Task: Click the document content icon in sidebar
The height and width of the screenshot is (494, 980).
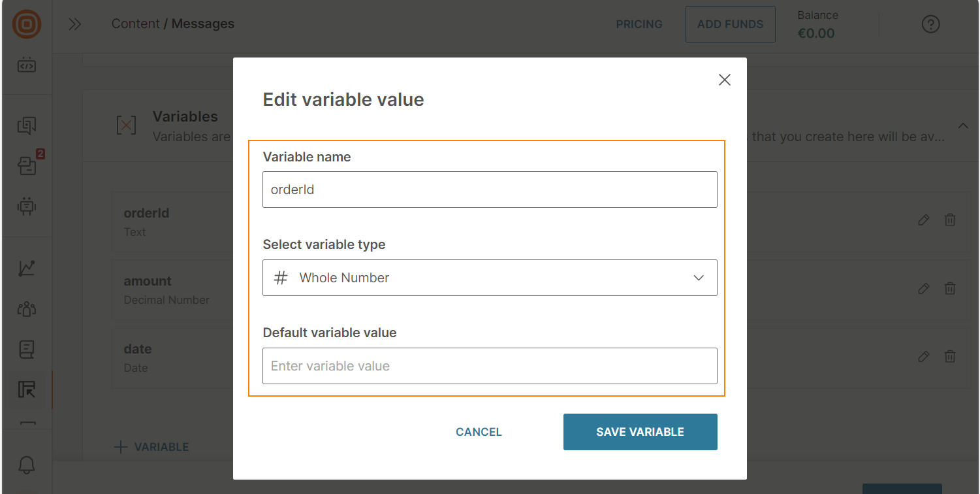Action: (x=26, y=350)
